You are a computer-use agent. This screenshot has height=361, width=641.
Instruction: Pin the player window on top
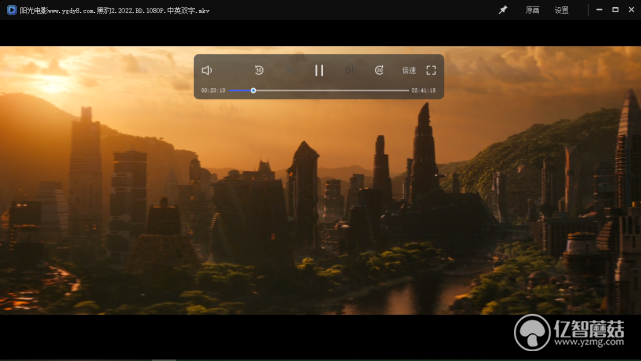(503, 10)
